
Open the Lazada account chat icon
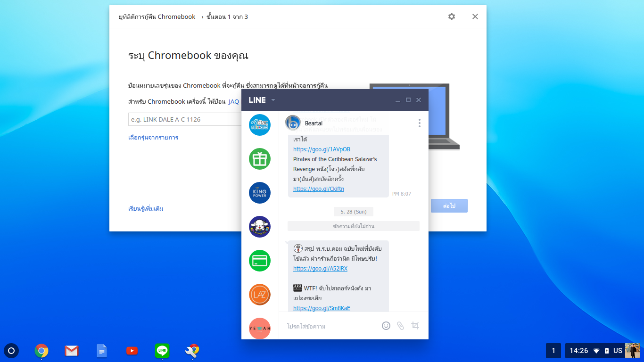[260, 295]
